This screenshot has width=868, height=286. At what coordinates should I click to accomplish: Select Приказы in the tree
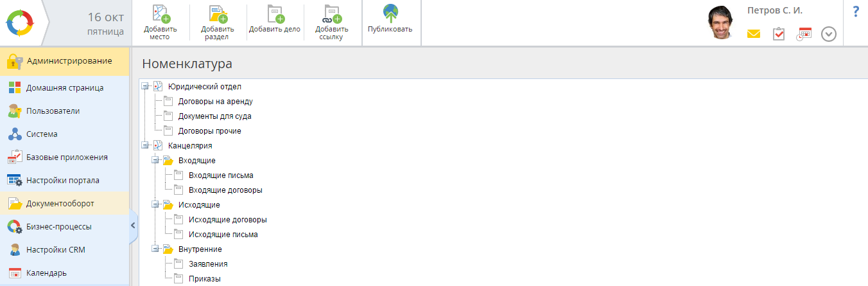click(205, 278)
